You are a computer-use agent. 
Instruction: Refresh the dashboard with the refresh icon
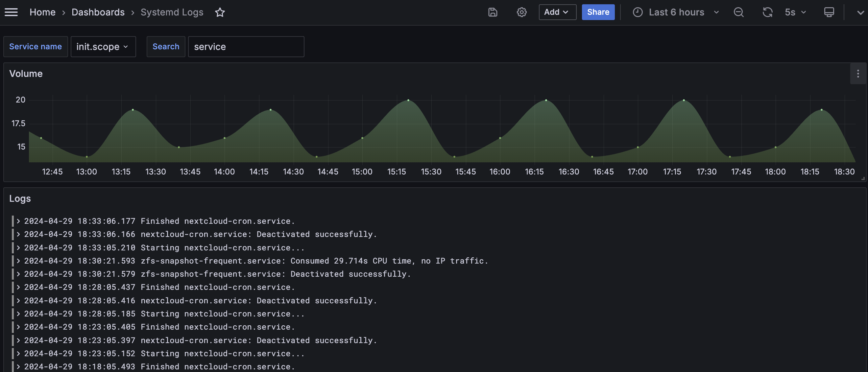tap(768, 12)
